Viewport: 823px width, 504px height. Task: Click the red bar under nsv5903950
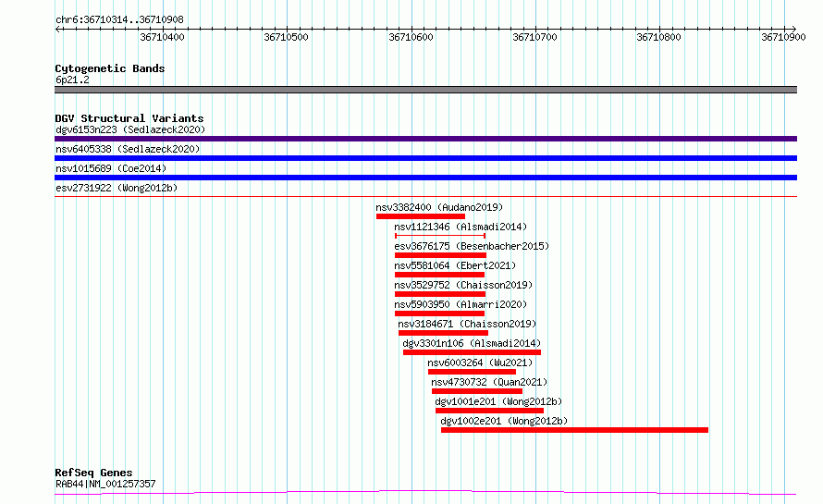439,313
